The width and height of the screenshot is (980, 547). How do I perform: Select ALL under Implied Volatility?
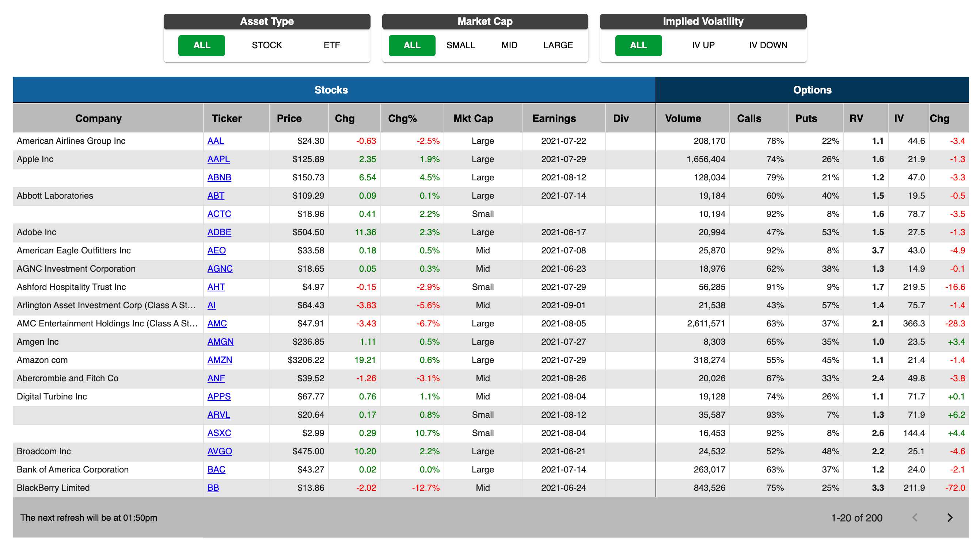(x=638, y=45)
